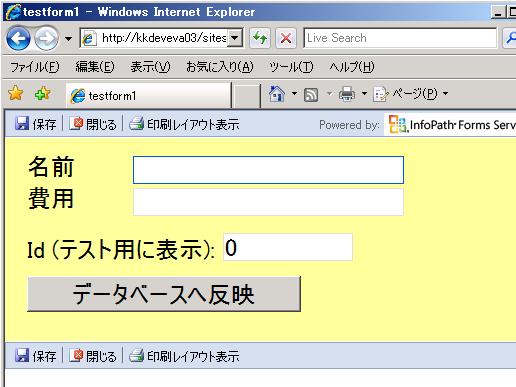Screen dimensions: 516x387
Task: Click the Add to Favorites icon
Action: pyautogui.click(x=42, y=94)
